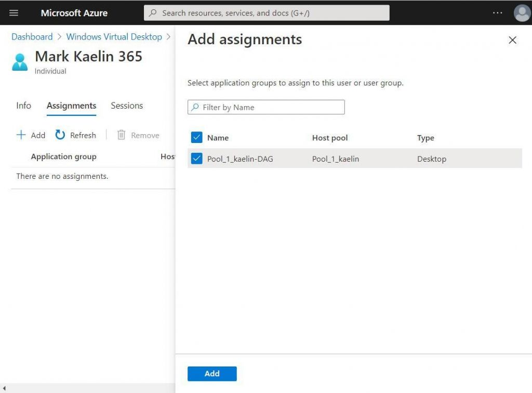Focus the Azure resources search bar

tap(267, 12)
